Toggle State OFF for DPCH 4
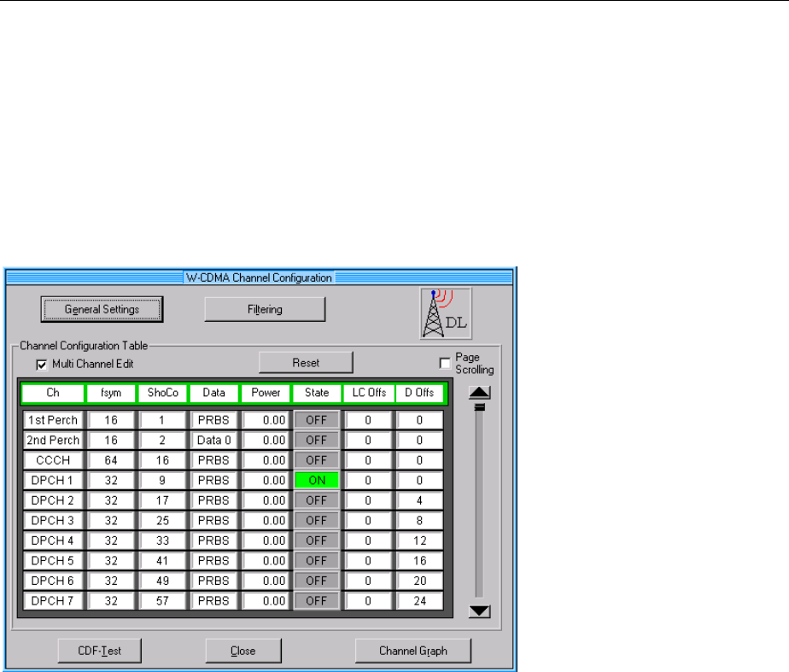 click(317, 541)
